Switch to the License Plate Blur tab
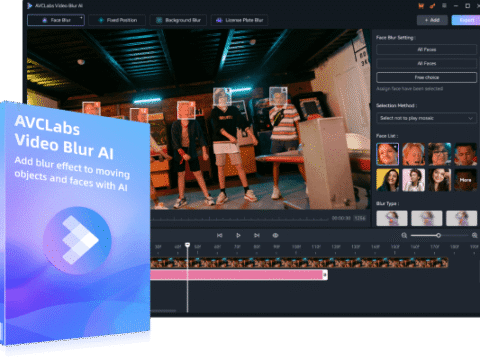Viewport: 480px width, 360px height. pyautogui.click(x=239, y=20)
